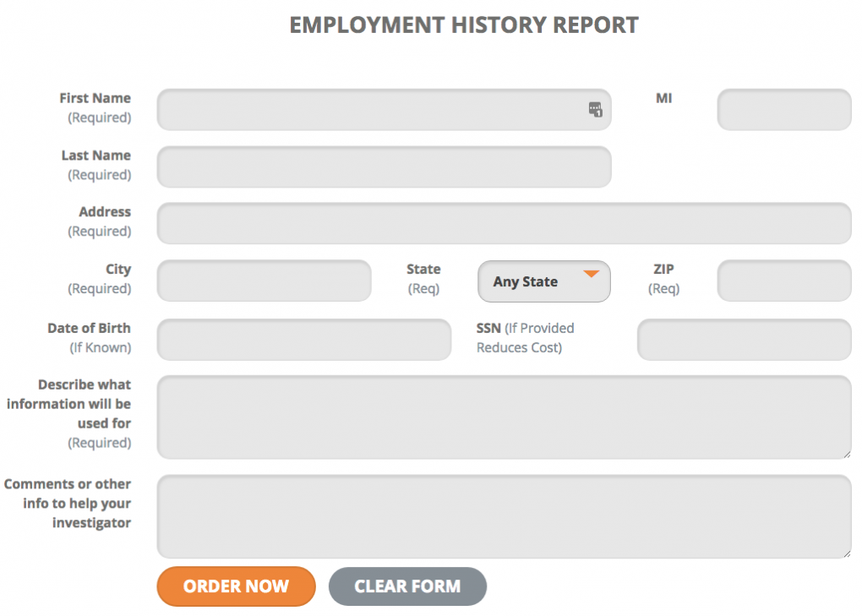Click the Date of Birth label
862x616 pixels.
point(89,328)
